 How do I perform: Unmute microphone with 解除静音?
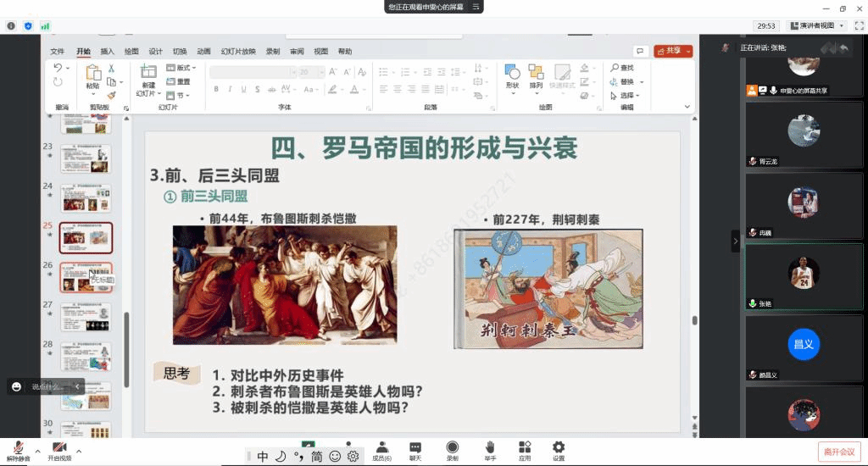pyautogui.click(x=17, y=451)
